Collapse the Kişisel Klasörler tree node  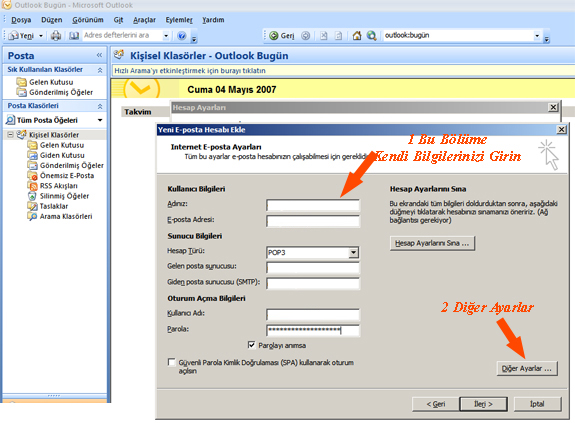(10, 135)
